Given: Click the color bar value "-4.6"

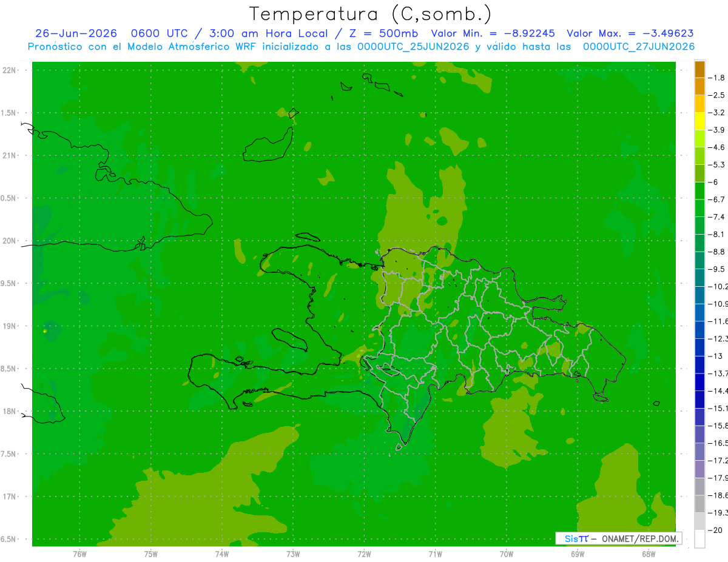Looking at the screenshot, I should (x=717, y=147).
